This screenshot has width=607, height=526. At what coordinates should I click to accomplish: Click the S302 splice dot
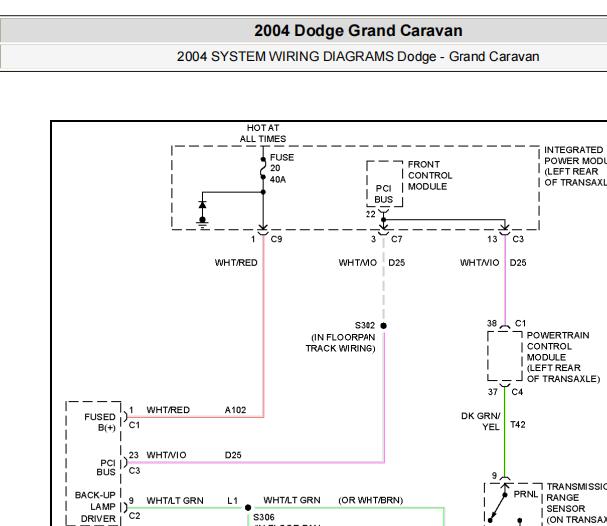384,326
